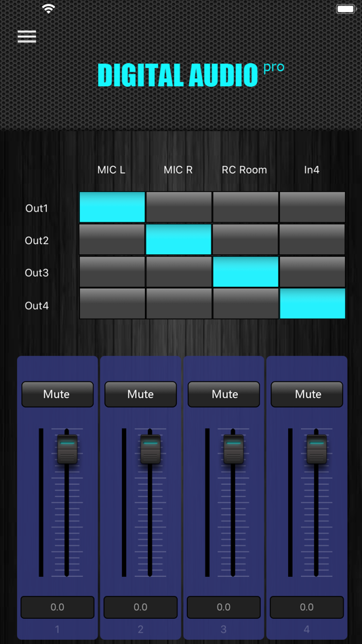Click the Out3 row label

pos(37,273)
